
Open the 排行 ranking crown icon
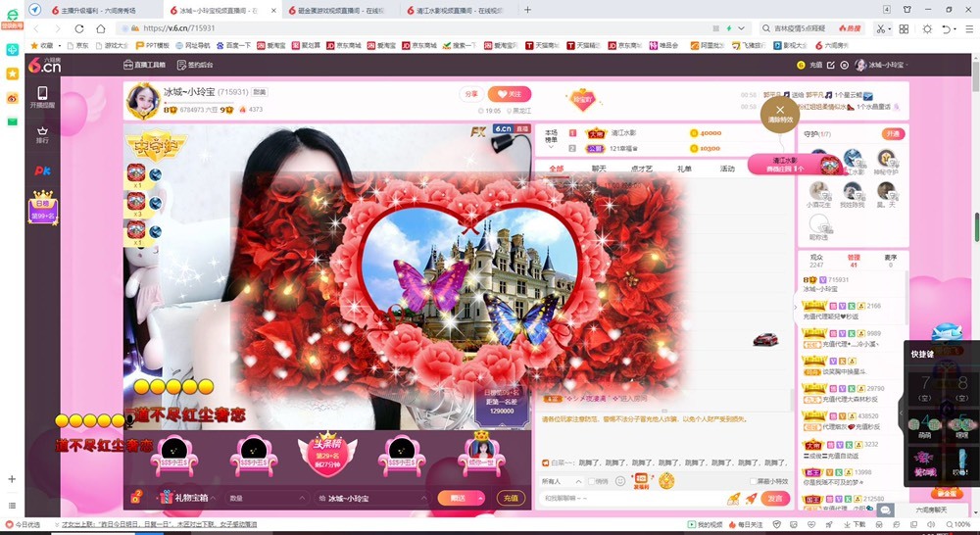coord(42,135)
